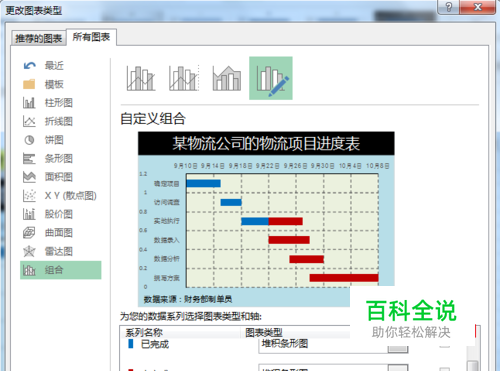Viewport: 500px width, 371px height.
Task: Switch to the 推荐的图表 tab
Action: click(x=39, y=38)
